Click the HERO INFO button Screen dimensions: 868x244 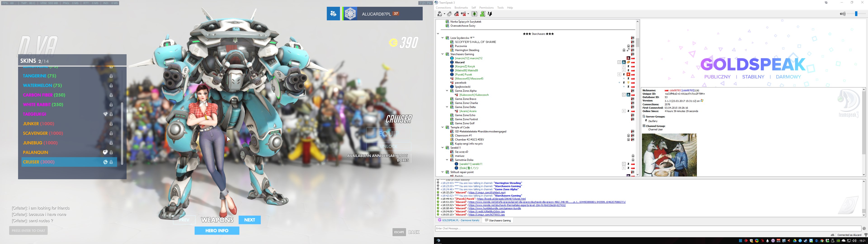(217, 230)
